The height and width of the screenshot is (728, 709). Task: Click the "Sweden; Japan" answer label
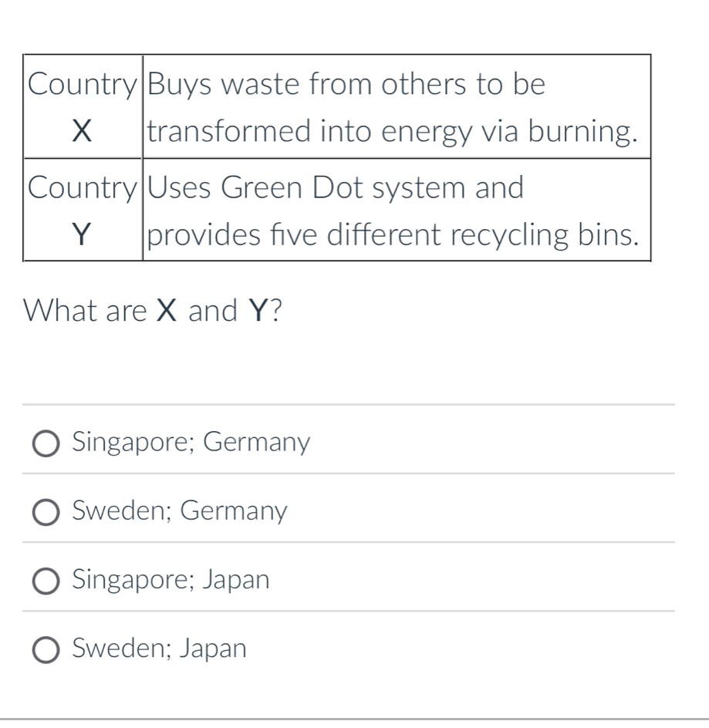159,649
